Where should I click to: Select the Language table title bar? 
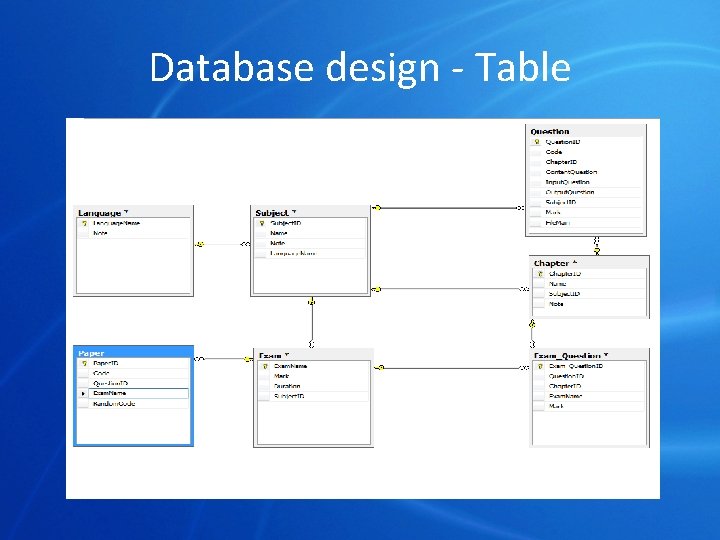(x=134, y=213)
